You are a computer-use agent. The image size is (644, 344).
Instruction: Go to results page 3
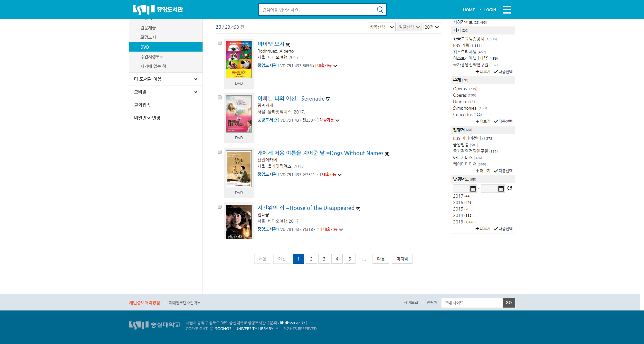(x=324, y=259)
